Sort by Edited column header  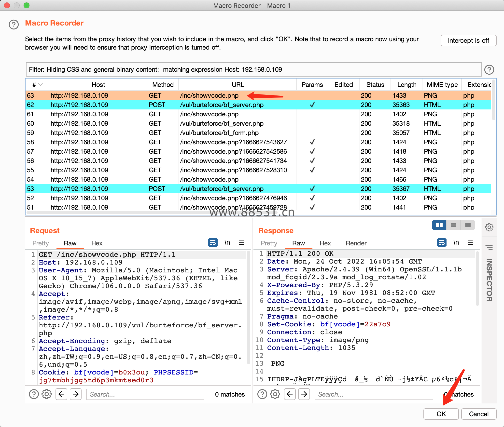click(344, 85)
